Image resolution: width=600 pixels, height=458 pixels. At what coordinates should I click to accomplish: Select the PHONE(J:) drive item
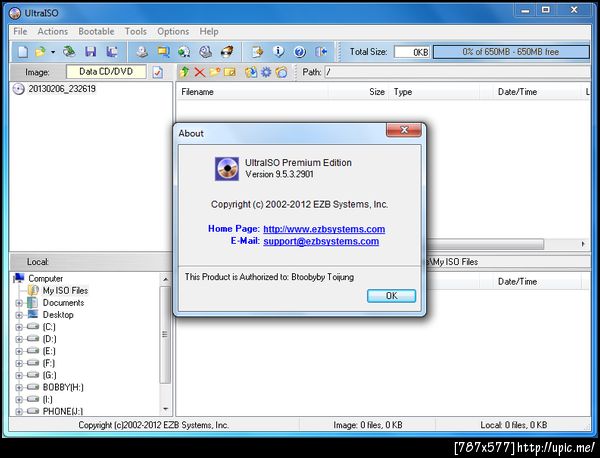pyautogui.click(x=63, y=411)
